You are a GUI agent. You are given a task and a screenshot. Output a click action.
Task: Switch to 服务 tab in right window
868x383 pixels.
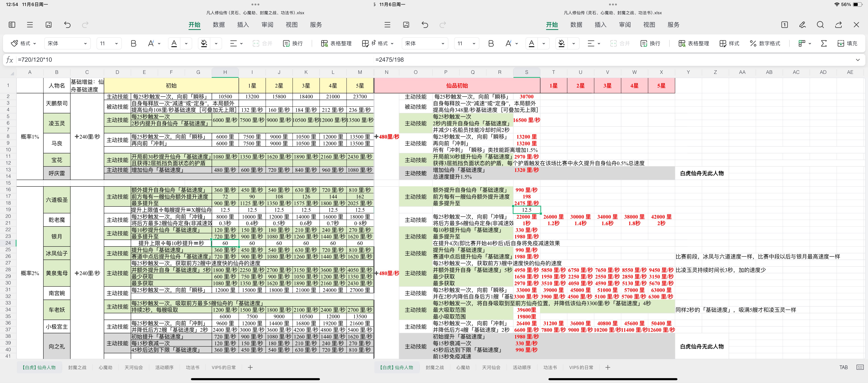point(673,24)
